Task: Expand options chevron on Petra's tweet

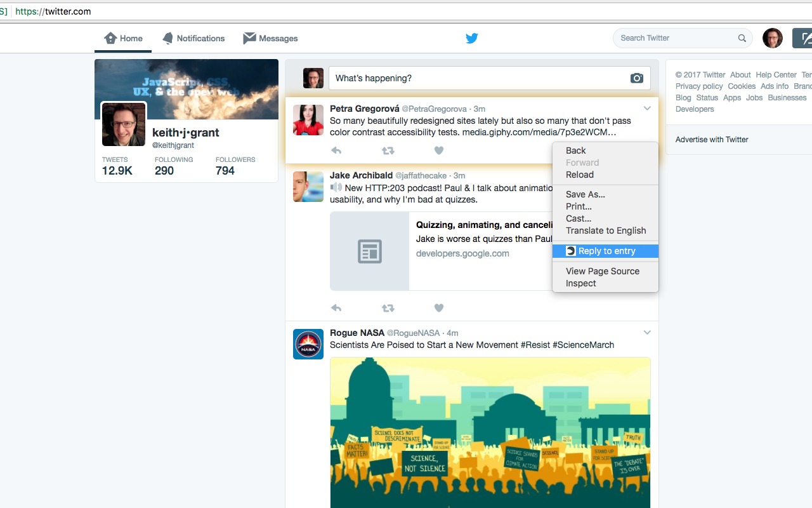Action: click(647, 109)
